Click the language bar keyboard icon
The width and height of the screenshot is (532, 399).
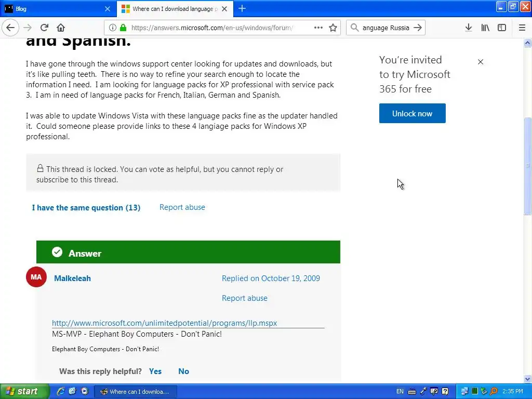pos(412,392)
